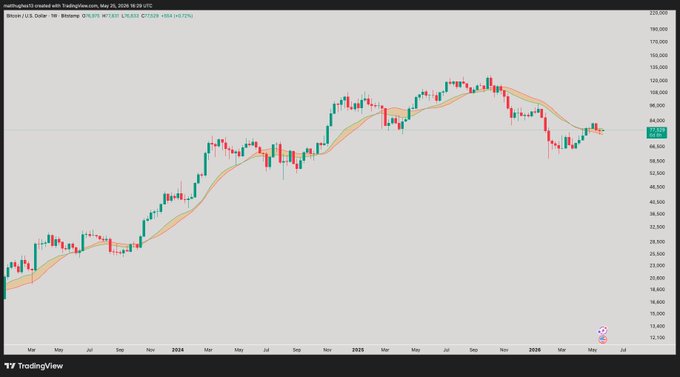Click the 28,500 price axis label
This screenshot has height=377, width=680.
pos(658,242)
